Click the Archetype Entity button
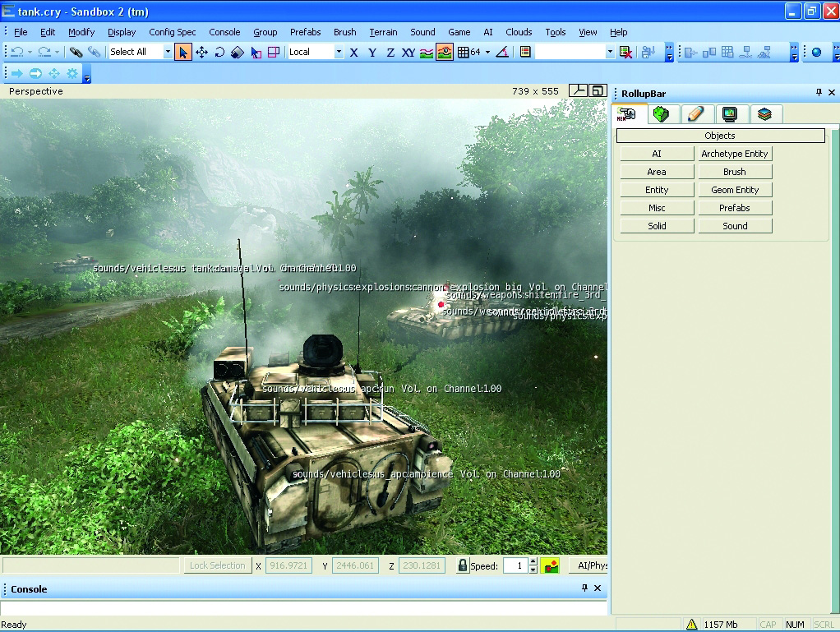The width and height of the screenshot is (840, 632). (734, 154)
